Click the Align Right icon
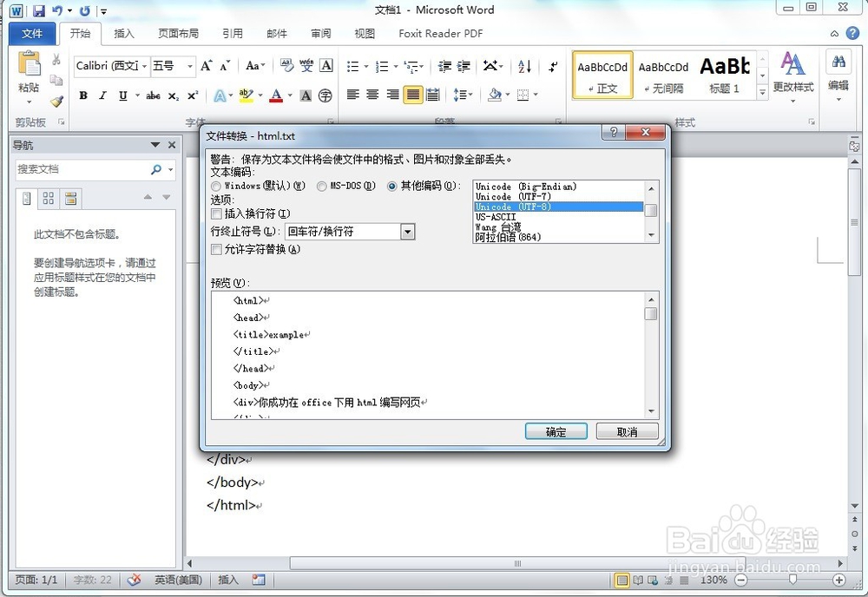The image size is (868, 597). click(x=392, y=94)
